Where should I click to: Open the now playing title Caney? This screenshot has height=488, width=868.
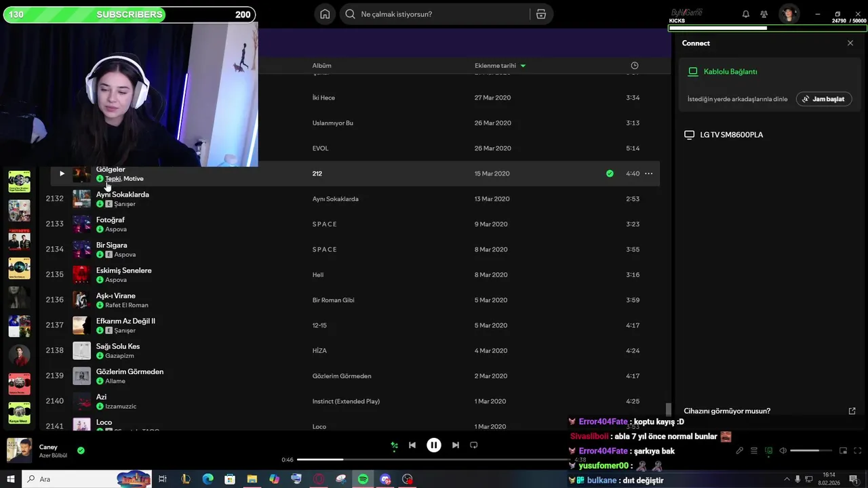tap(48, 447)
